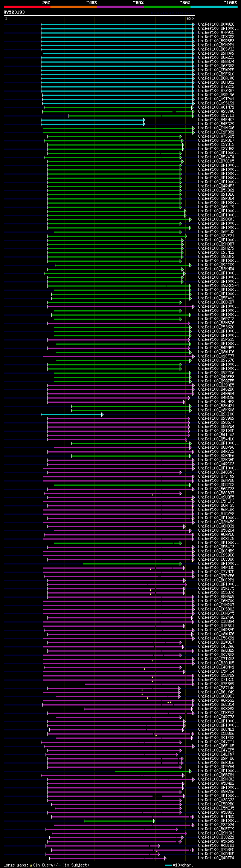
Task: Select hit label UniRef100_B4NAH4
Action: click(216, 394)
